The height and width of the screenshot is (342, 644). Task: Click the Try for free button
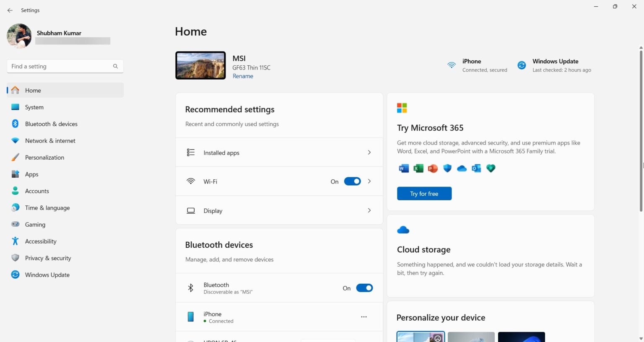point(424,193)
